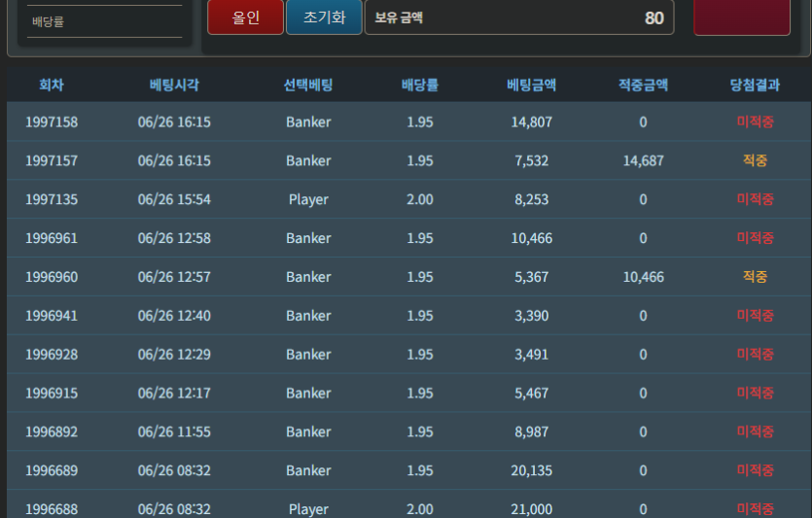The width and height of the screenshot is (812, 518).
Task: Click the 회차 column header
Action: (x=52, y=85)
